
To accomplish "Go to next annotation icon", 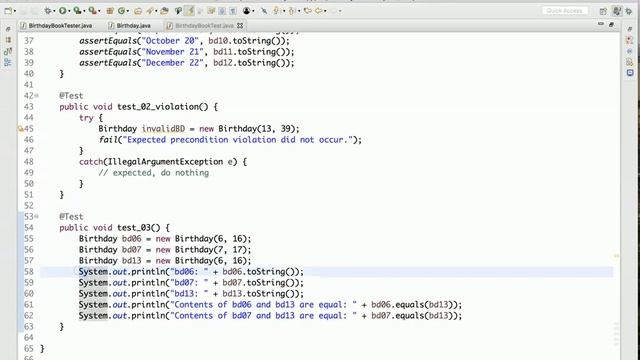I will pos(277,11).
